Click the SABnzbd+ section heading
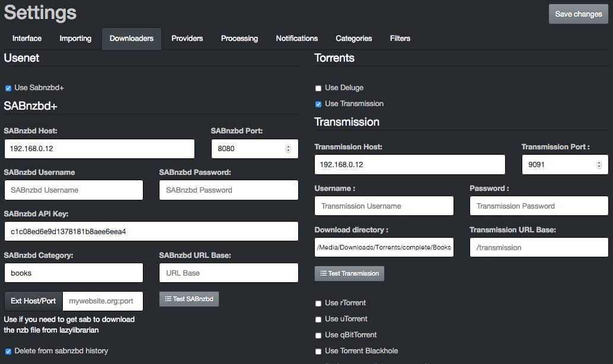 coord(30,106)
